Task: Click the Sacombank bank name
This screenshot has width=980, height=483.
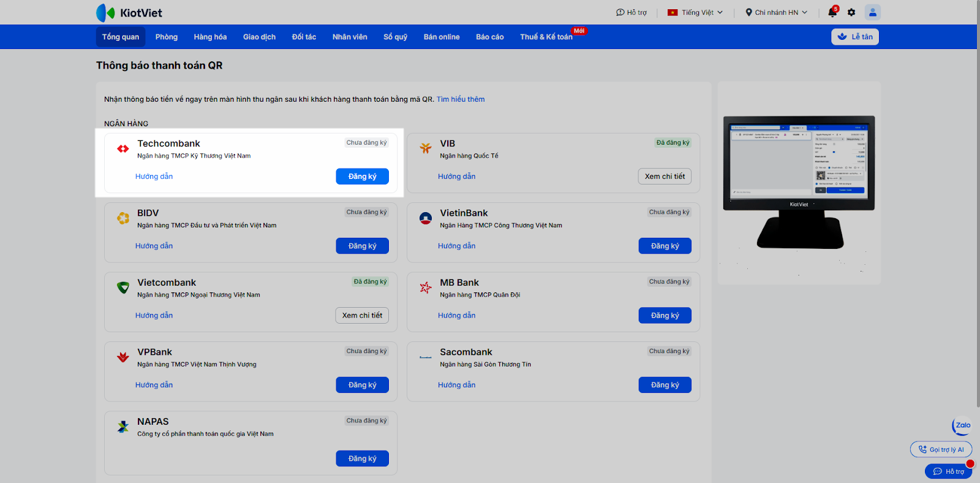Action: click(466, 352)
